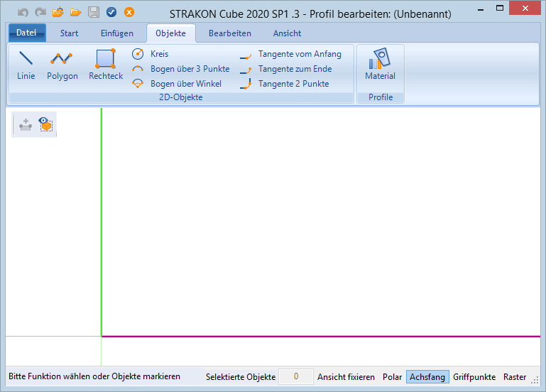Enable Polar mode in status bar

click(392, 377)
